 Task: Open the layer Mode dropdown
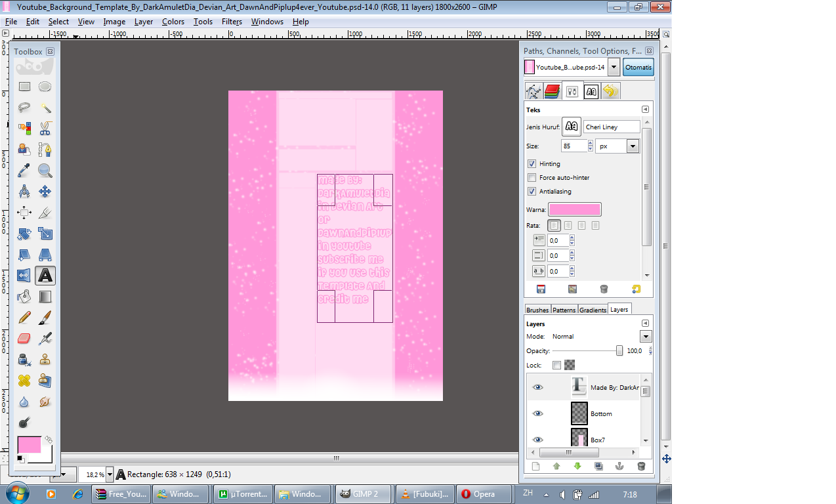coord(646,337)
